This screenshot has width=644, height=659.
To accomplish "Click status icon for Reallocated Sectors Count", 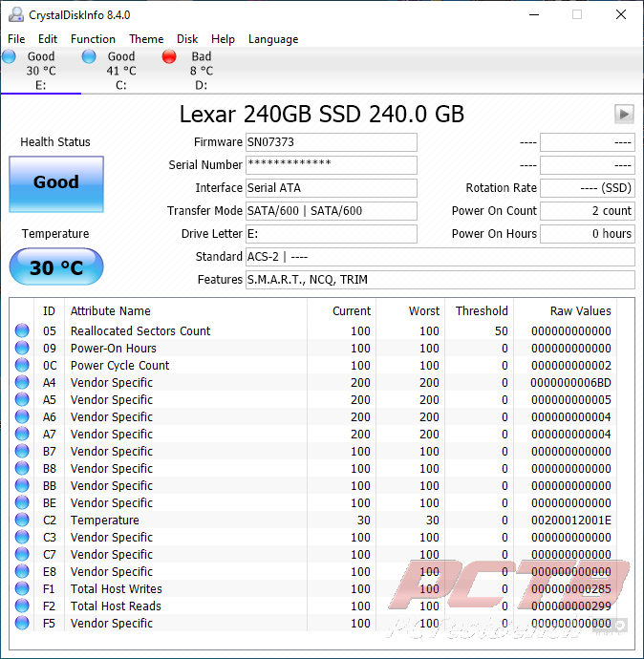I will (x=22, y=330).
